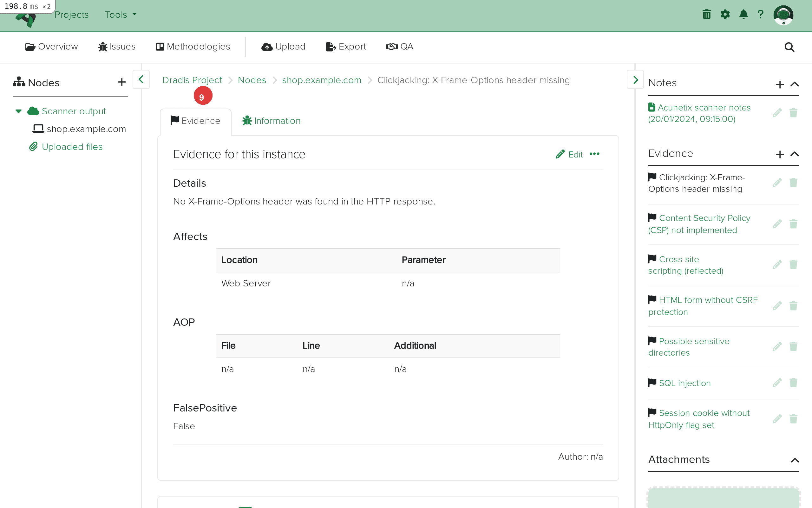Open the project search magnifier
This screenshot has height=508, width=812.
click(789, 47)
